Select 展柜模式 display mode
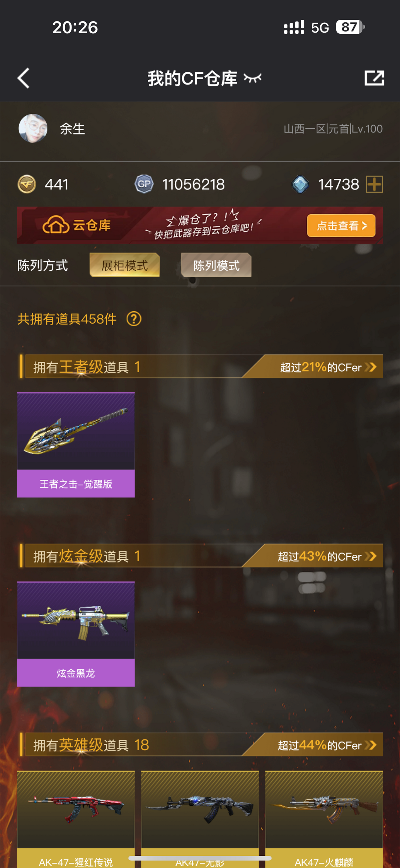Viewport: 400px width, 868px height. pos(125,265)
